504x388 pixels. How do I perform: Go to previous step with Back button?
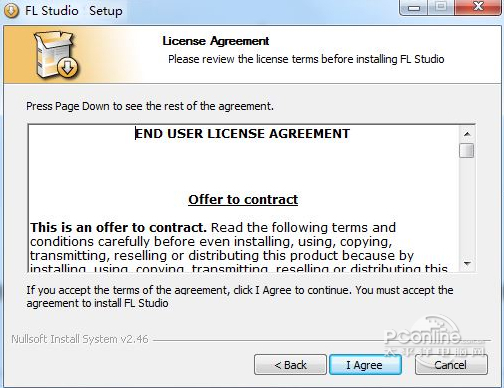(x=290, y=365)
